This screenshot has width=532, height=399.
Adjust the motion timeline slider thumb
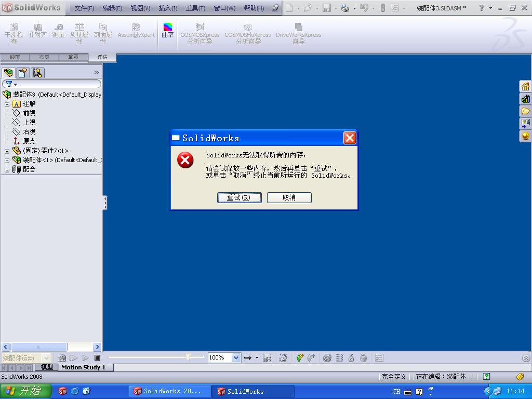click(188, 357)
